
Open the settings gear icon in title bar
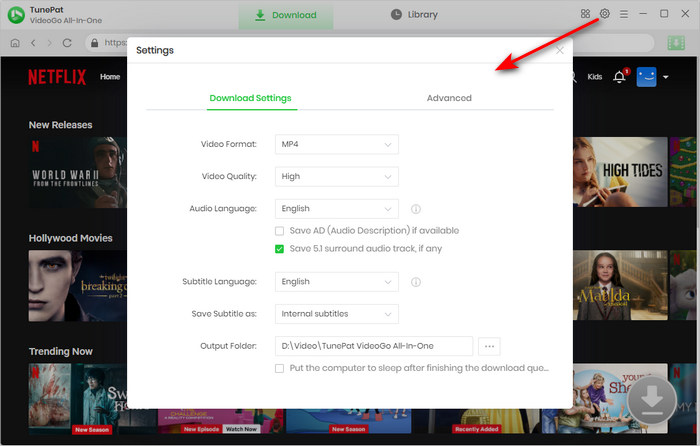point(604,14)
